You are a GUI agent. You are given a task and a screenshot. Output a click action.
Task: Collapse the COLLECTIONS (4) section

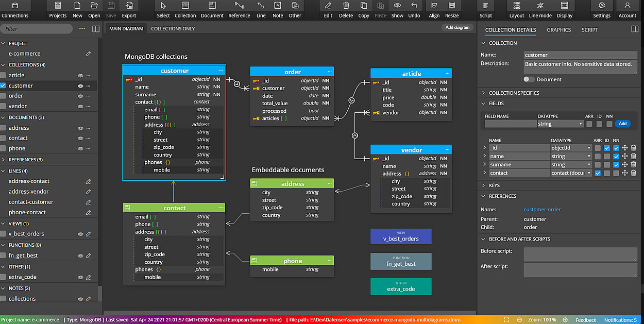click(3, 65)
